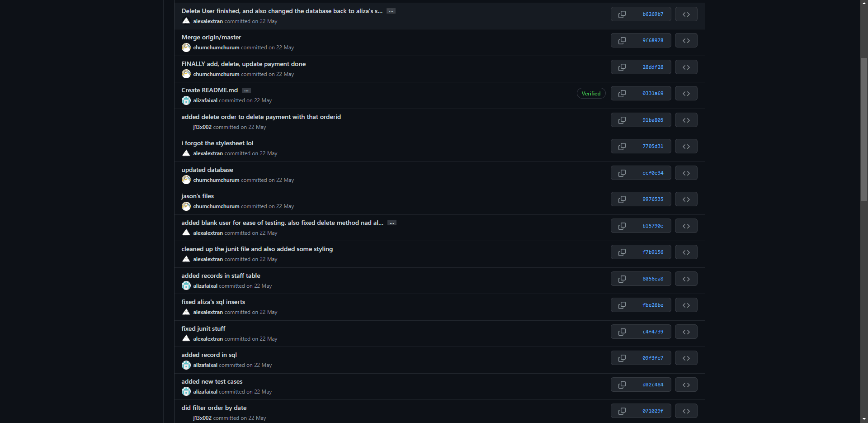Image resolution: width=868 pixels, height=423 pixels.
Task: Browse repository at commit 071029f
Action: [686, 411]
